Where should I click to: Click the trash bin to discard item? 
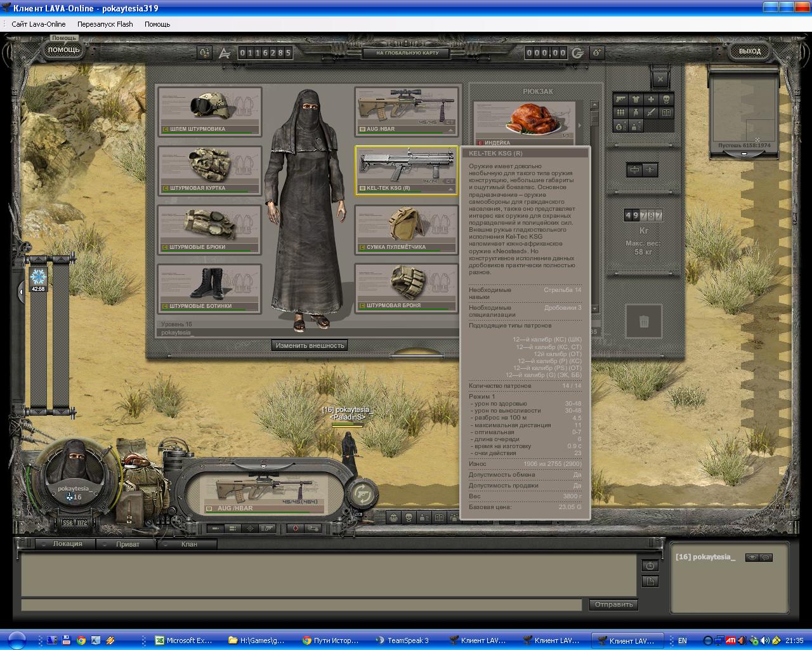click(x=644, y=322)
